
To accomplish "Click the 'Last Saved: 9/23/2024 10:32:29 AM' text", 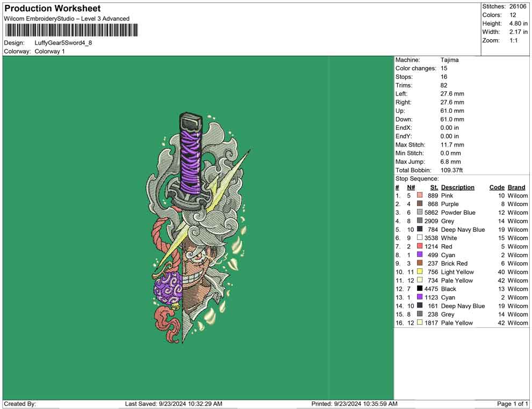I will (x=174, y=404).
